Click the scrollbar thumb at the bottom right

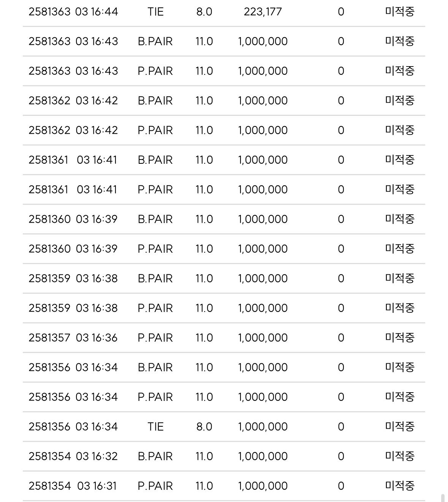[x=443, y=498]
